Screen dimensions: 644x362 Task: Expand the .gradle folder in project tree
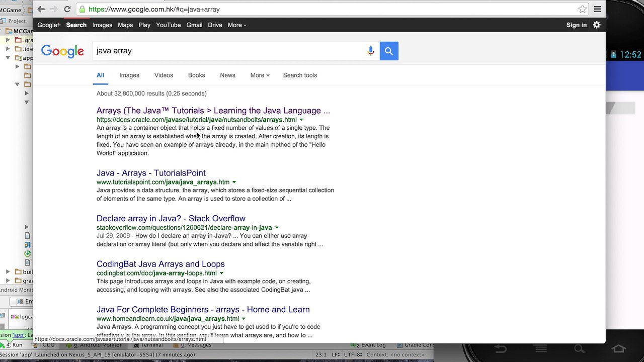[x=8, y=40]
